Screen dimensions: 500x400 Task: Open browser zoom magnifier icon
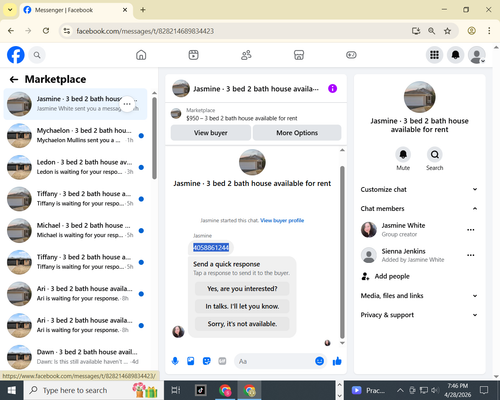(431, 31)
